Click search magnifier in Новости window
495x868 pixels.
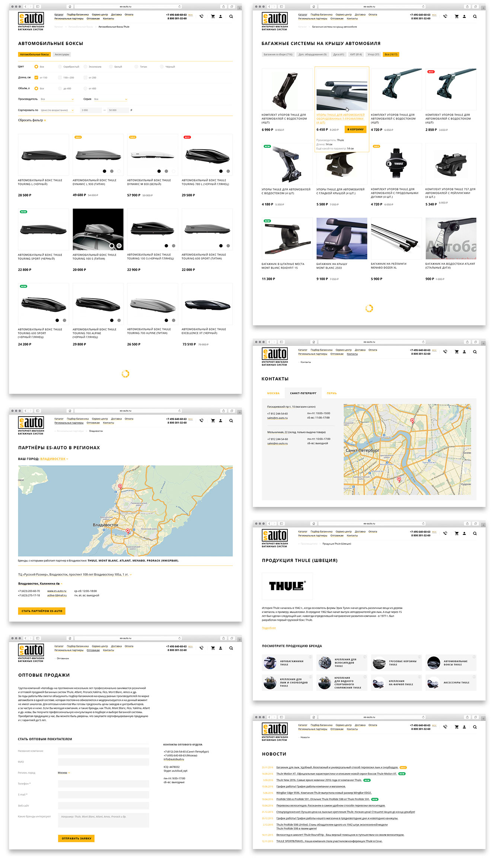click(475, 727)
